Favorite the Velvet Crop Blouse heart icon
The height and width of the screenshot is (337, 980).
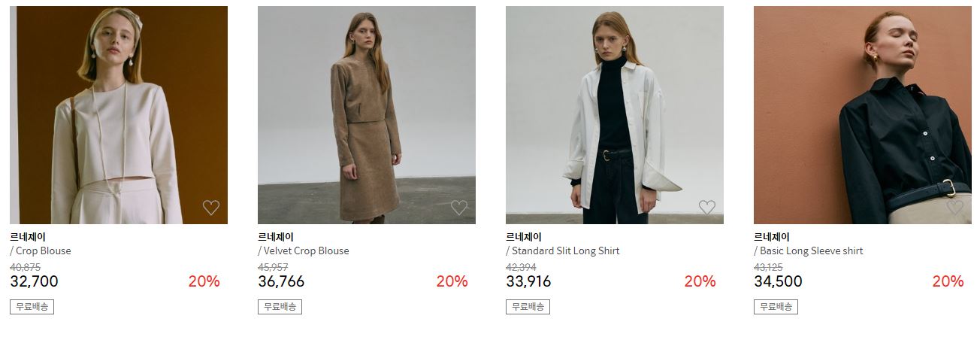pyautogui.click(x=459, y=208)
